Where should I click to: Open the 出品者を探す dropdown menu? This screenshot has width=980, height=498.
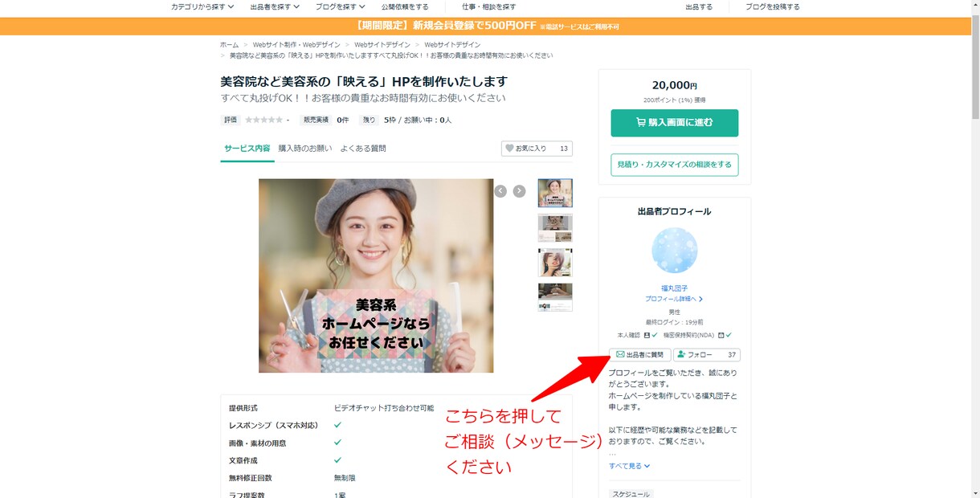pyautogui.click(x=275, y=6)
